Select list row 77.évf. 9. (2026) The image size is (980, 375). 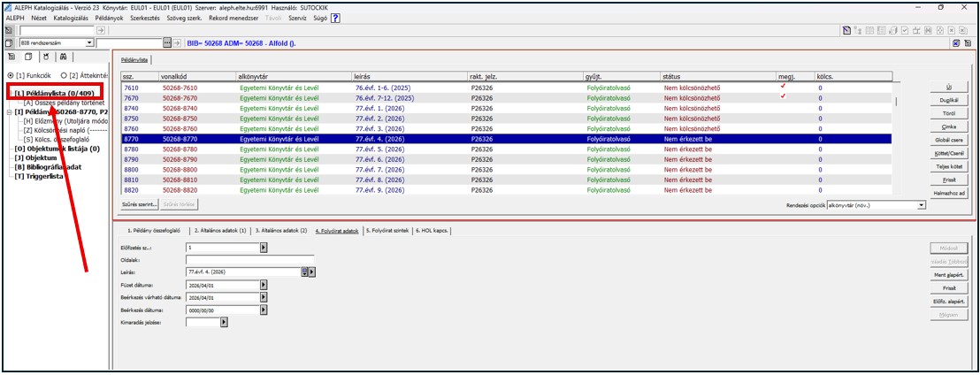[x=507, y=190]
